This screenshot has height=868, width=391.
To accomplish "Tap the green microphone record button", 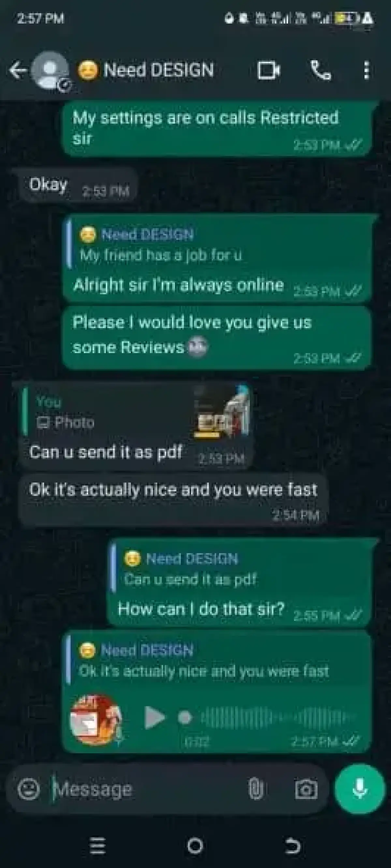I will pyautogui.click(x=360, y=789).
